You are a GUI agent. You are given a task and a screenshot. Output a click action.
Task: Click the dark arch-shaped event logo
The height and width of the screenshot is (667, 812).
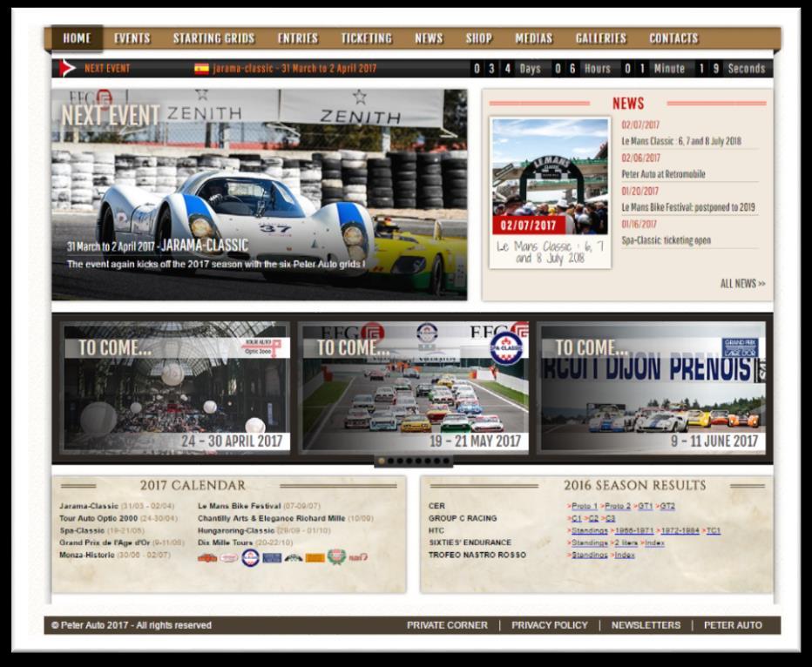click(x=294, y=557)
